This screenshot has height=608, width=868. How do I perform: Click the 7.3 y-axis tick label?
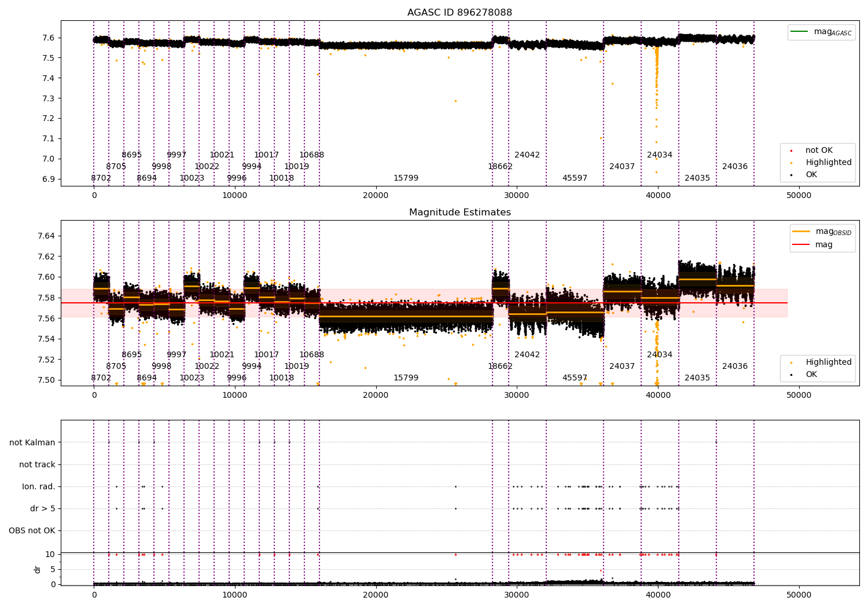point(49,98)
